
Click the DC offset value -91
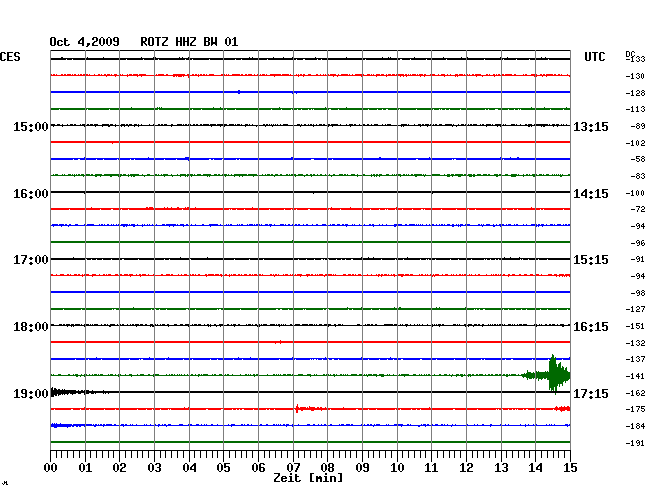pos(638,259)
